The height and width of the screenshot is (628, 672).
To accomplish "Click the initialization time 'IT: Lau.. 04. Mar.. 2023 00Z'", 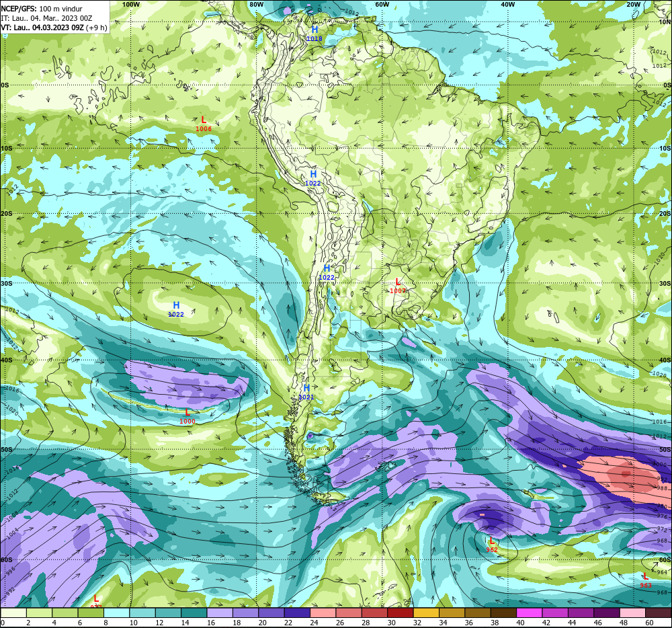I will (x=47, y=18).
